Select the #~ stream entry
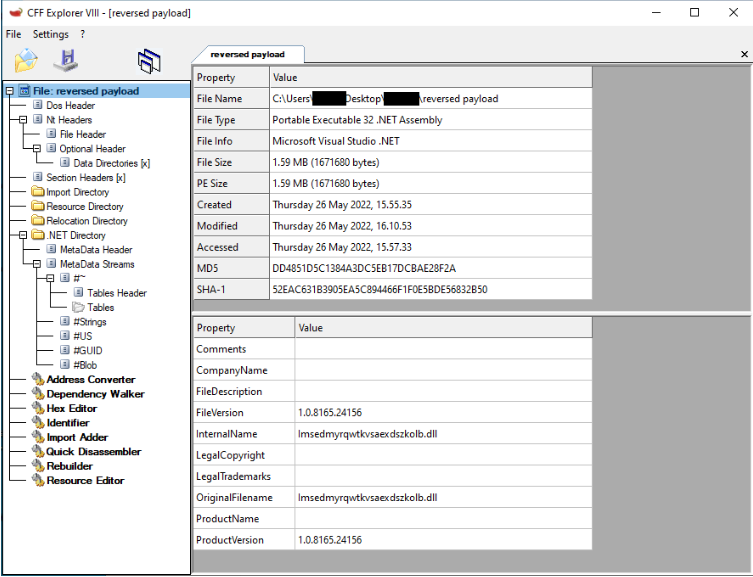The width and height of the screenshot is (753, 577). click(79, 278)
